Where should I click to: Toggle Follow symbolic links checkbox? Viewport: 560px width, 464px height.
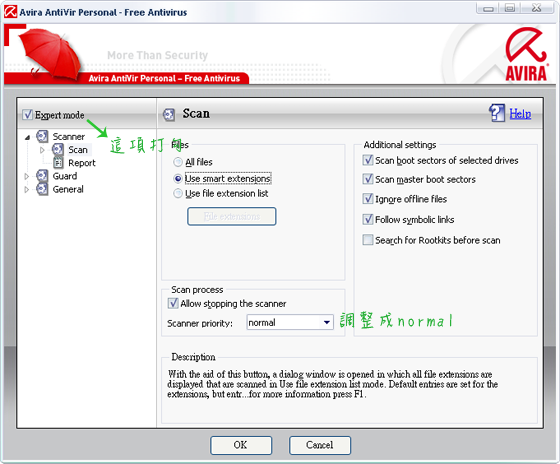click(368, 219)
